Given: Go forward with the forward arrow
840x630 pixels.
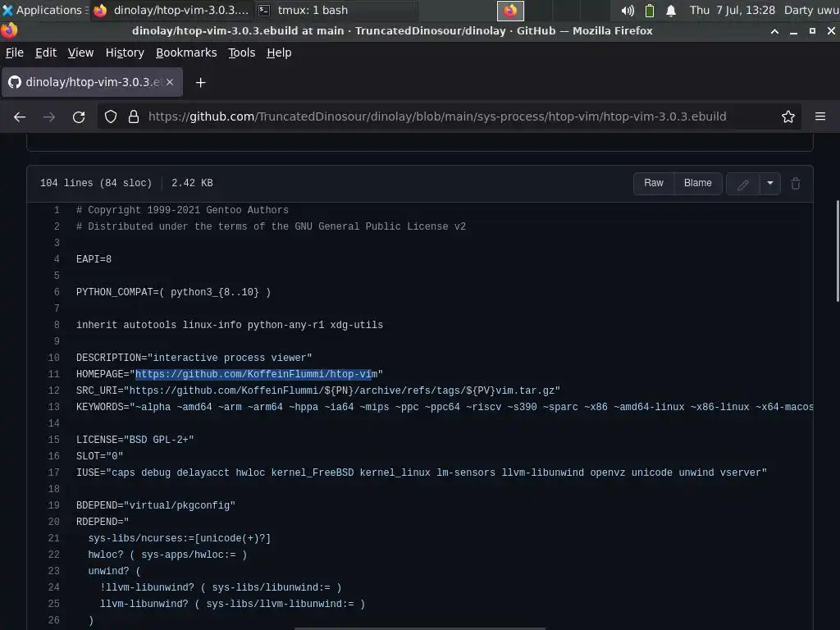Looking at the screenshot, I should pyautogui.click(x=48, y=116).
